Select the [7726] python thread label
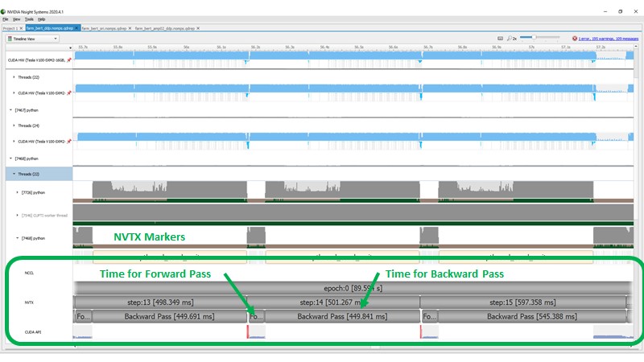Viewport: 644px width, 362px height. pos(33,192)
